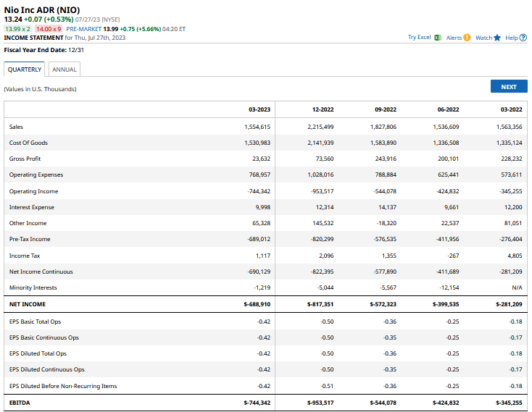Open the Alerts text link
Screen dimensions: 532x412
click(454, 38)
